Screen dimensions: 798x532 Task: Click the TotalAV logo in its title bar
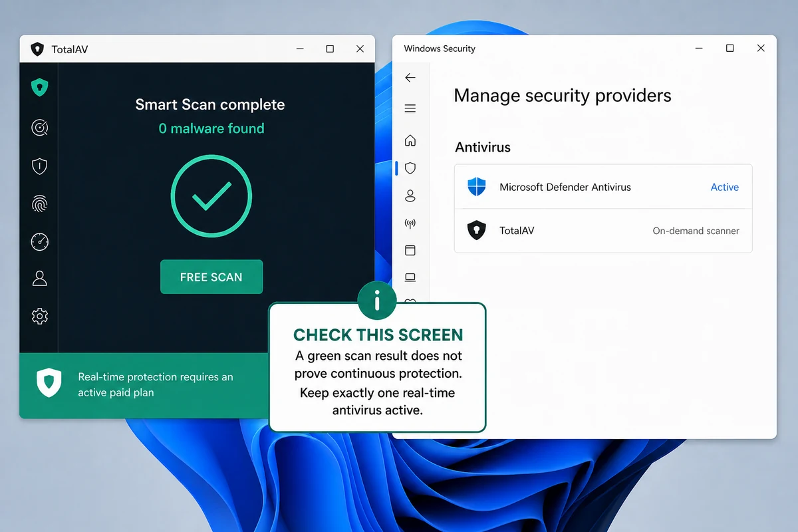point(37,49)
